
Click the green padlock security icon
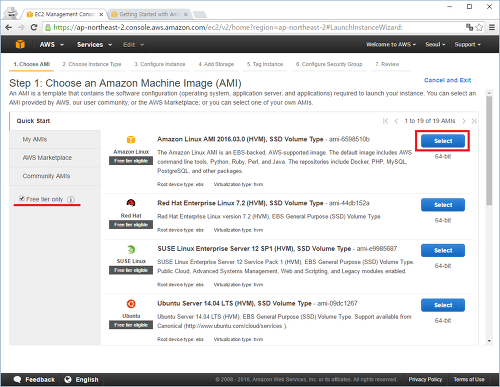pos(48,27)
